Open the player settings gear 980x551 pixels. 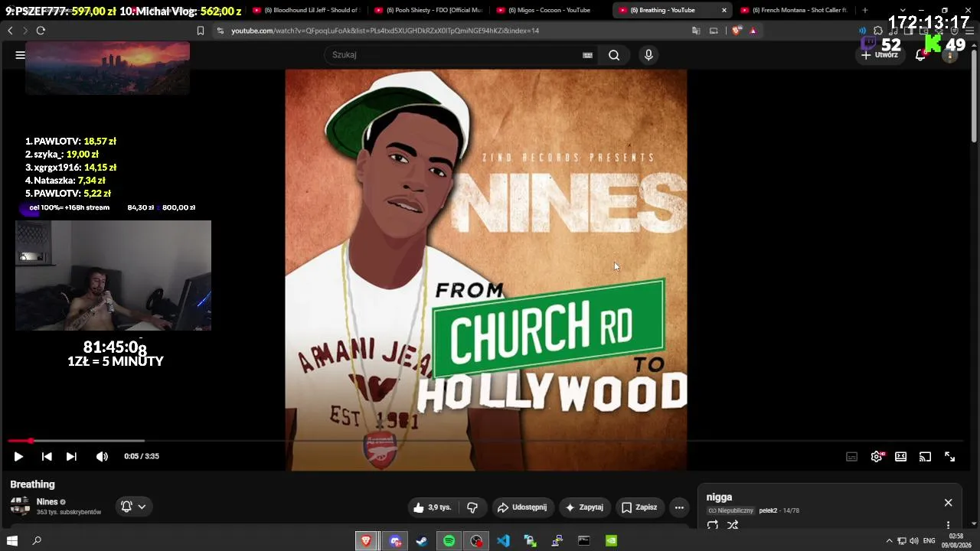tap(877, 456)
